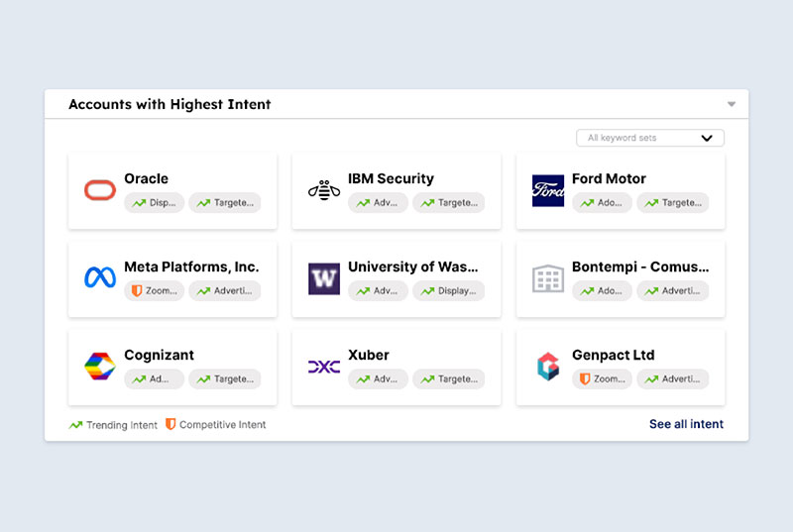Select Ford Motor's Targete... tag

pos(673,202)
